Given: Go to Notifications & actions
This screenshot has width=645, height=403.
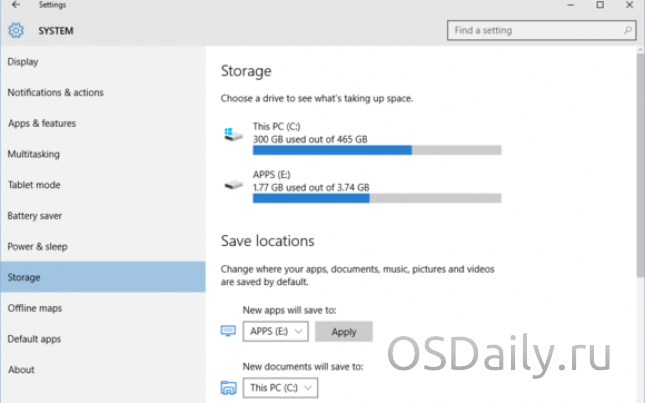Looking at the screenshot, I should (x=55, y=93).
